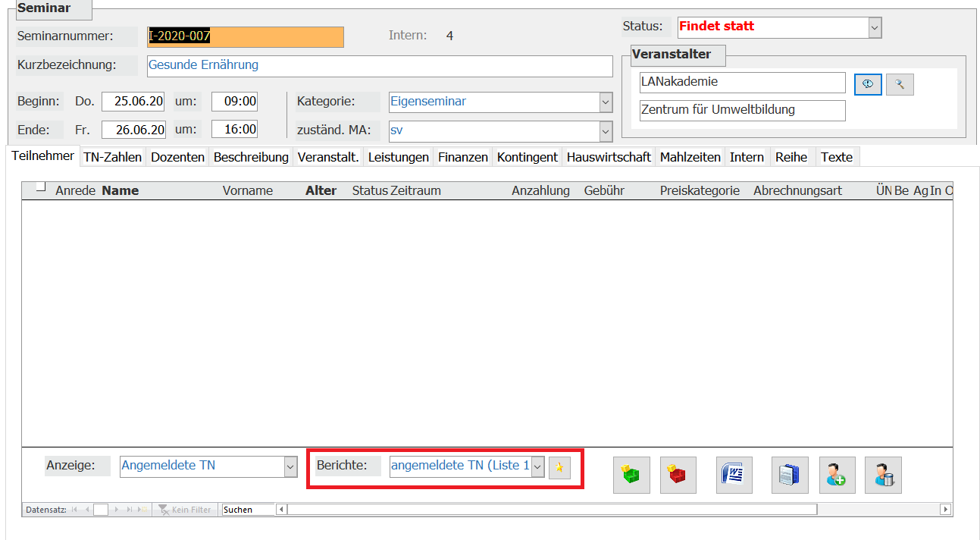
Task: Toggle the select-all checkbox in list header
Action: click(41, 187)
